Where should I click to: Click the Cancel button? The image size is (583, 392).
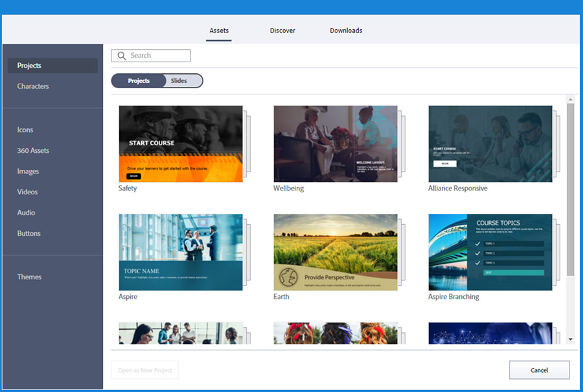pyautogui.click(x=539, y=370)
